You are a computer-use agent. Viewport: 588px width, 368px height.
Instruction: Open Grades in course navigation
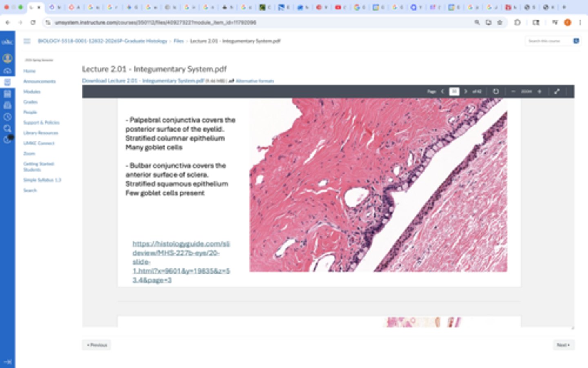click(x=30, y=102)
